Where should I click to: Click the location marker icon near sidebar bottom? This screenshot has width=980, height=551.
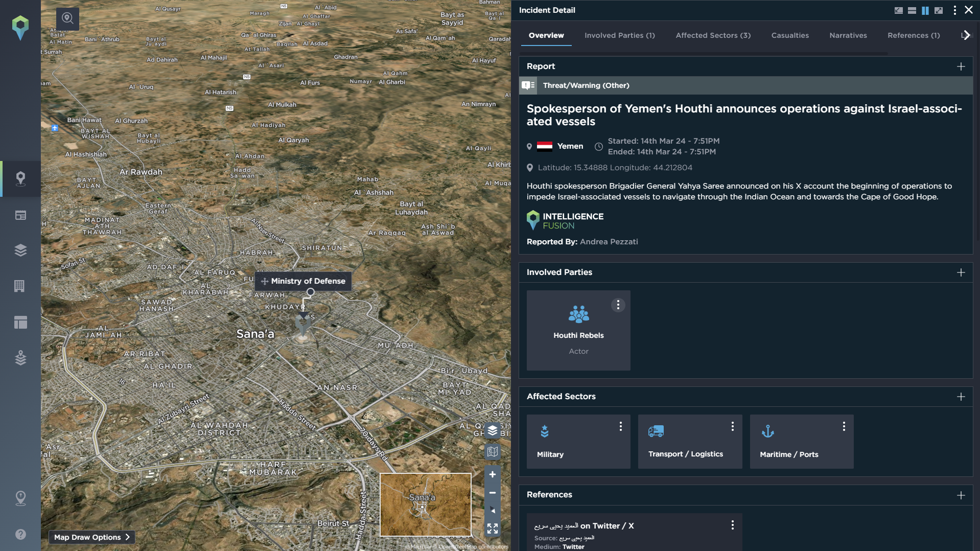(x=20, y=498)
